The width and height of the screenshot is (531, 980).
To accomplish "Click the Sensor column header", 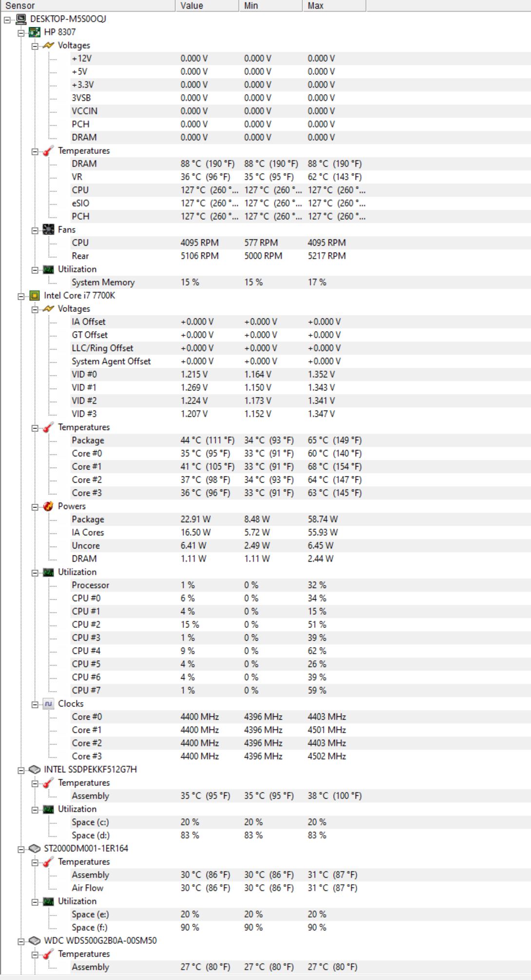I will coord(88,5).
